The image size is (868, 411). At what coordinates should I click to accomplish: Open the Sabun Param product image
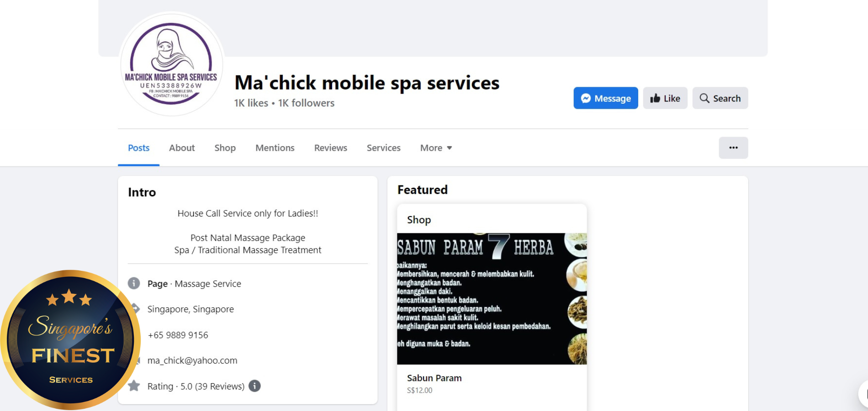point(492,299)
